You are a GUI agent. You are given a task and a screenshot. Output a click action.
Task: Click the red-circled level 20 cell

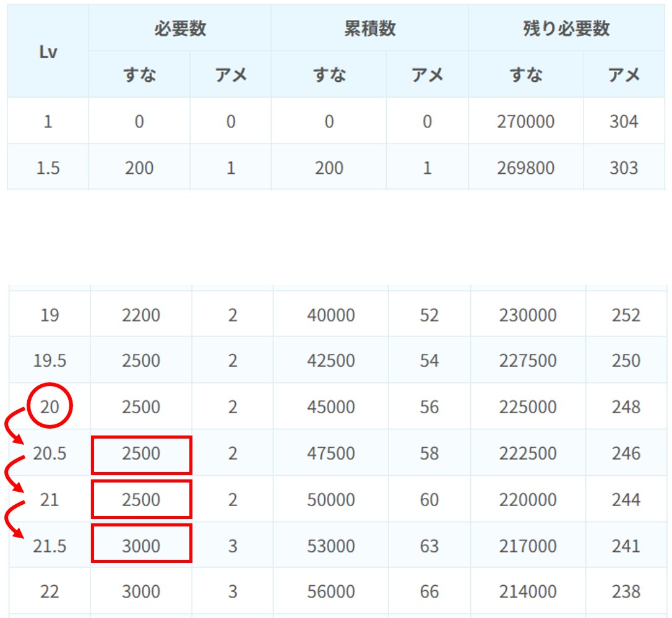click(x=50, y=407)
